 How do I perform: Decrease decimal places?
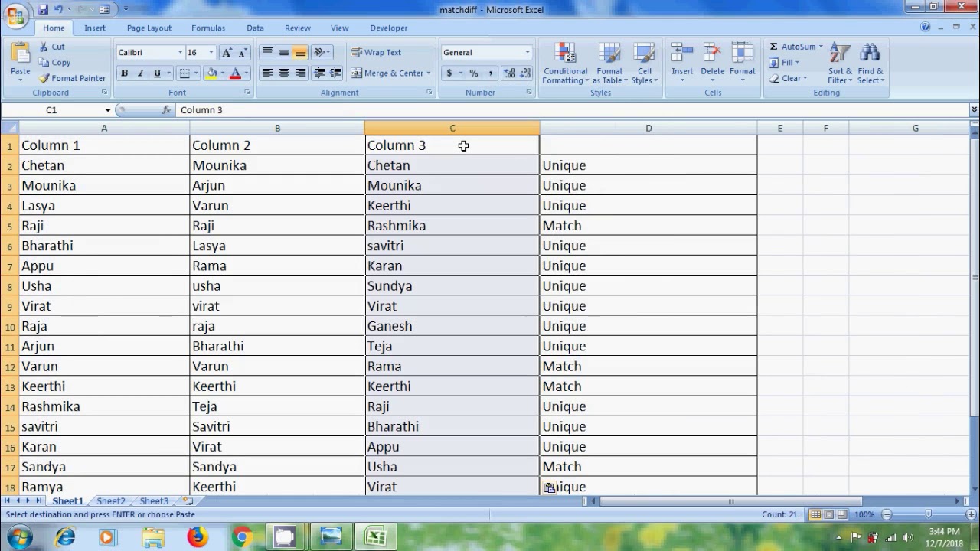[525, 73]
